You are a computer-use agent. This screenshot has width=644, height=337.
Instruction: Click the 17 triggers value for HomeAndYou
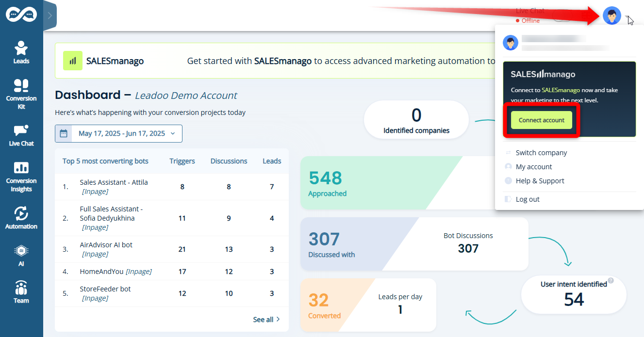[x=182, y=272]
